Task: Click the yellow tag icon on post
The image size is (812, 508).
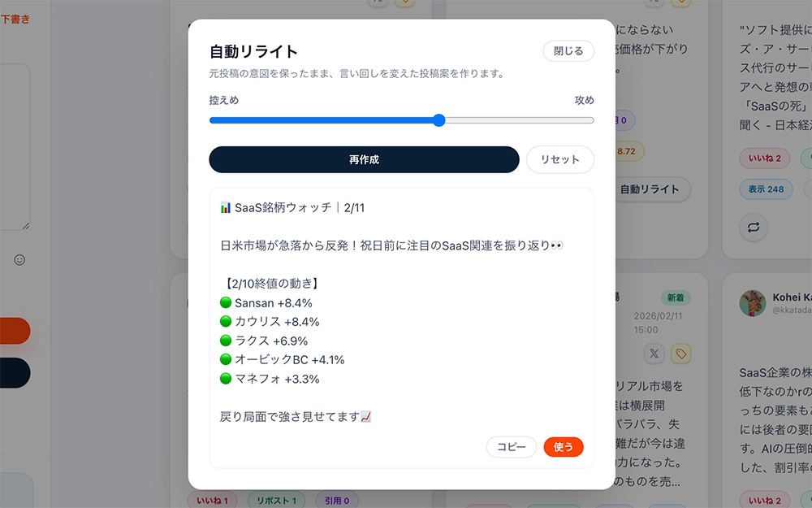Action: [x=680, y=354]
